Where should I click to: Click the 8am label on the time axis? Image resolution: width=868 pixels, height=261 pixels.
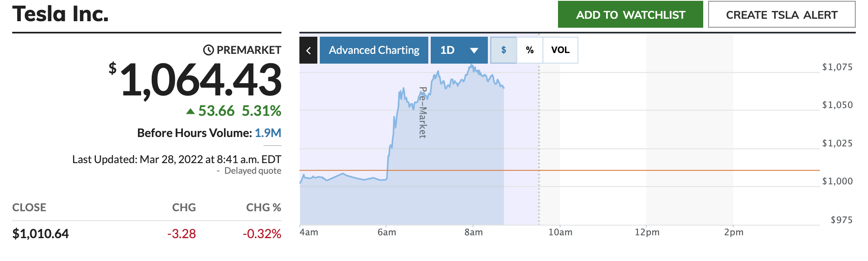(x=474, y=232)
